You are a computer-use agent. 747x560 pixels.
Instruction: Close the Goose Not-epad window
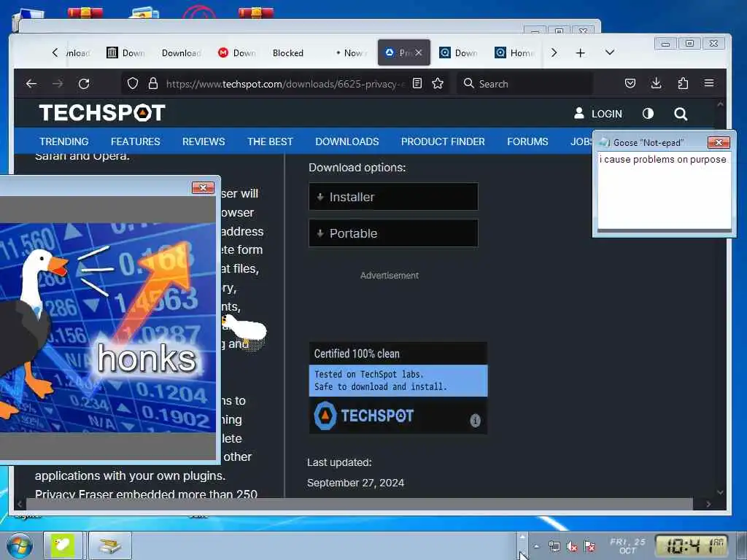[719, 142]
